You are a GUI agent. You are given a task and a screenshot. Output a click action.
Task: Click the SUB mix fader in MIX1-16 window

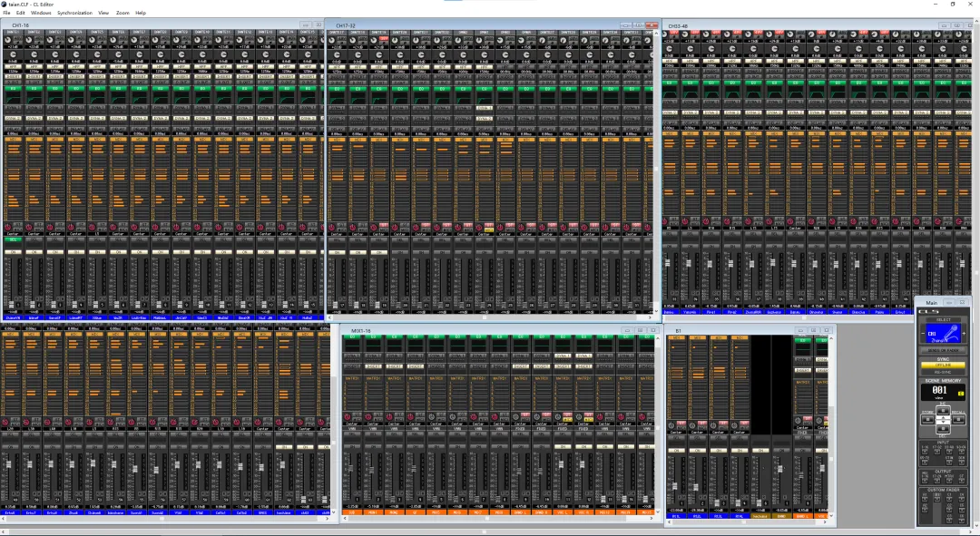350,468
